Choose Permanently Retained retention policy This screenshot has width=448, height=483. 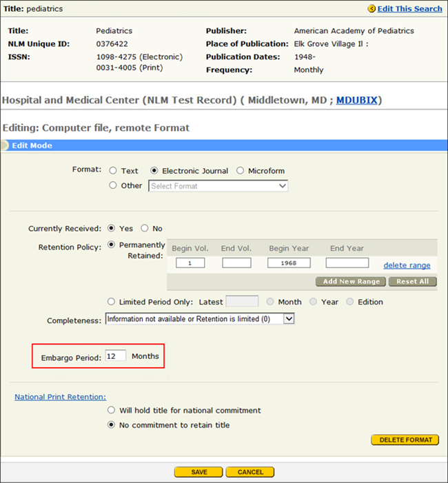pos(111,245)
